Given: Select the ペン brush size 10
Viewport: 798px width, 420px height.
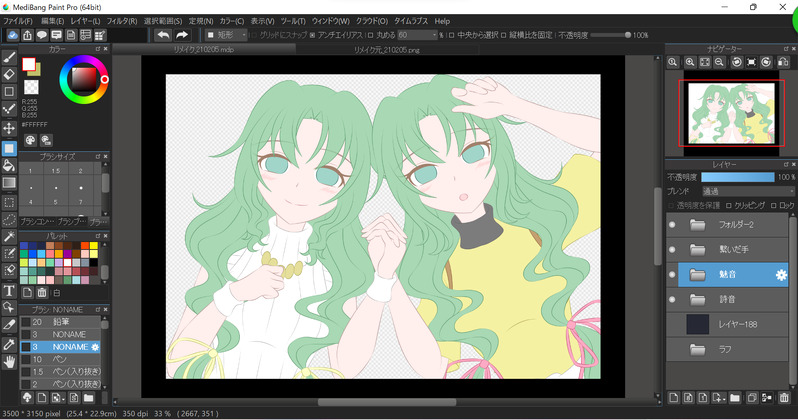Looking at the screenshot, I should (60, 359).
